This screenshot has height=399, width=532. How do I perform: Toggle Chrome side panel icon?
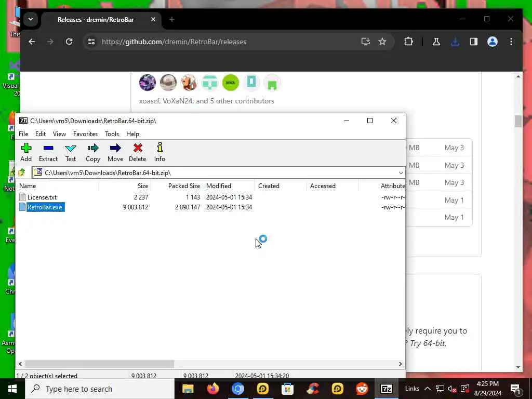(x=474, y=42)
